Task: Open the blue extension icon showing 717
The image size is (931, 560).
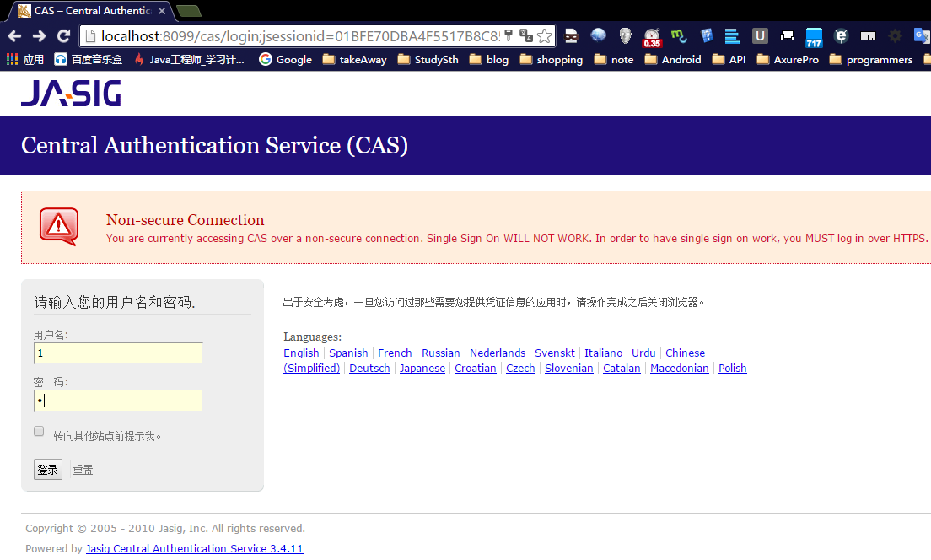Action: coord(814,37)
